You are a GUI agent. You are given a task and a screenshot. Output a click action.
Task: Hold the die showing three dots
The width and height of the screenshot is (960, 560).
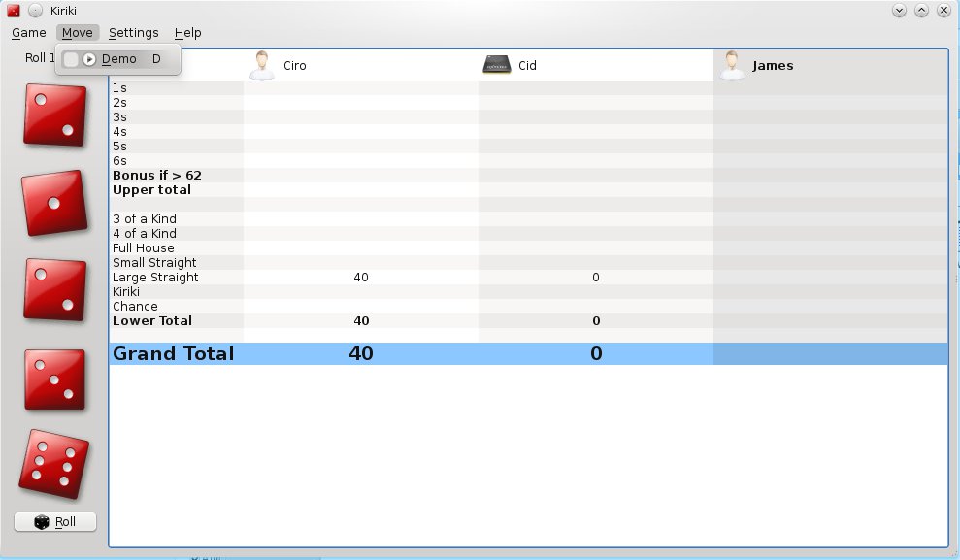pos(53,379)
